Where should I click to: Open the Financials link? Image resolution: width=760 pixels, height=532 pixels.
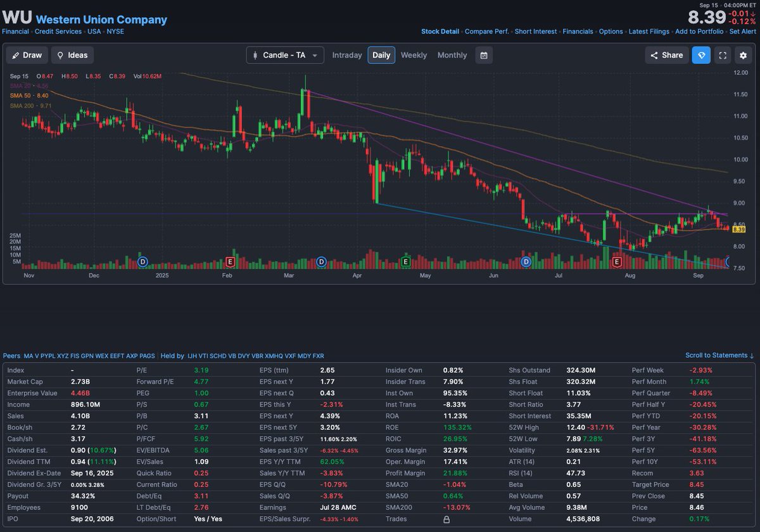pyautogui.click(x=578, y=32)
